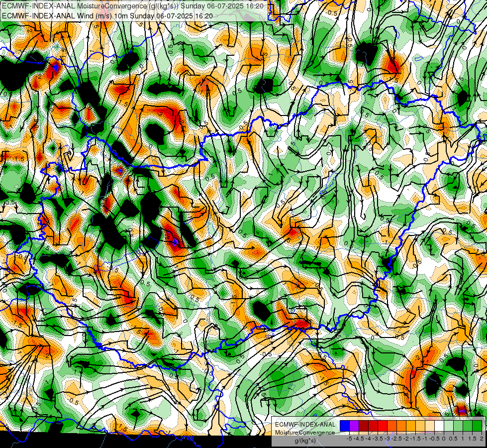This screenshot has width=487, height=448.
Task: Click the pale peach swatch between -1 and -0.5
Action: coord(430,426)
